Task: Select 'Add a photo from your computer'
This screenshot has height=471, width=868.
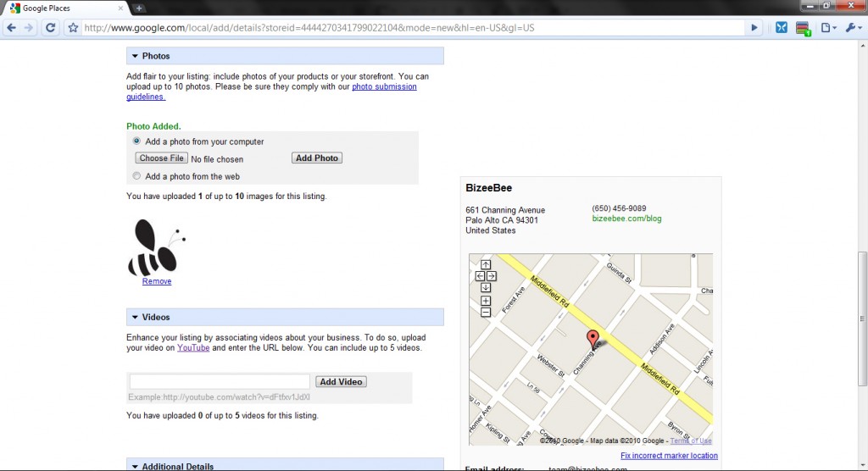Action: pyautogui.click(x=136, y=141)
